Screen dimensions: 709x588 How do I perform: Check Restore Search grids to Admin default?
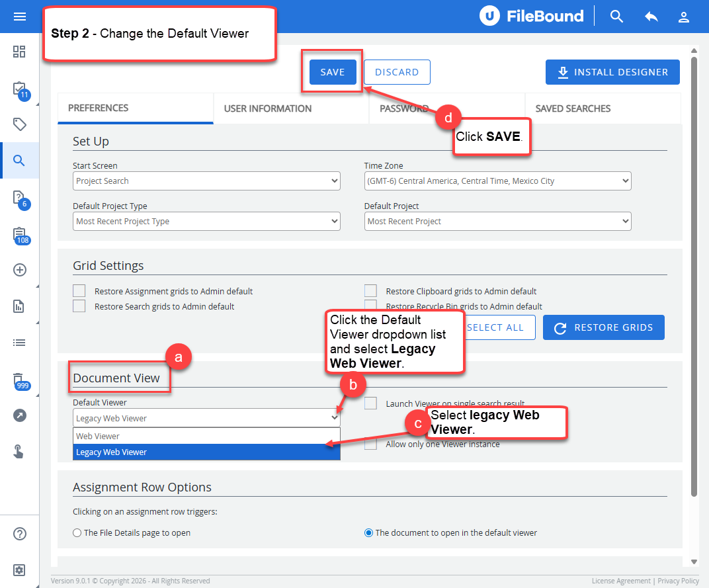click(79, 306)
